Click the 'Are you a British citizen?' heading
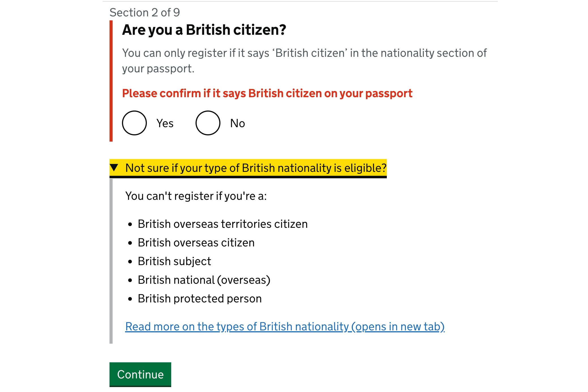This screenshot has width=588, height=392. 204,29
